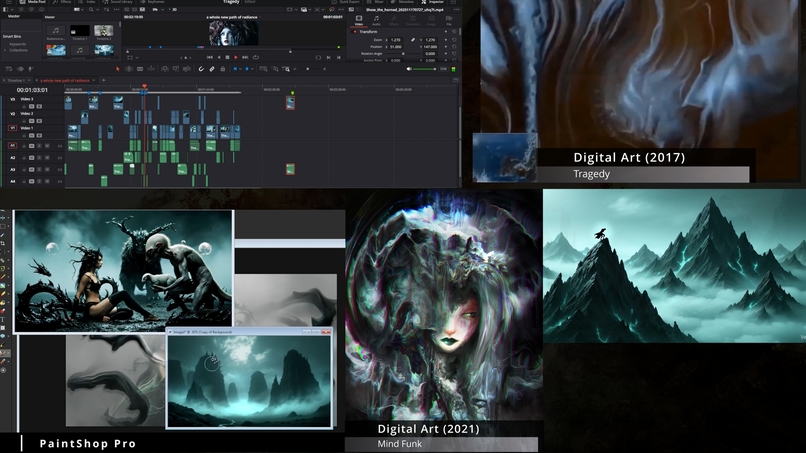Toggle loop playback in the viewer
The image size is (806, 453).
255,57
